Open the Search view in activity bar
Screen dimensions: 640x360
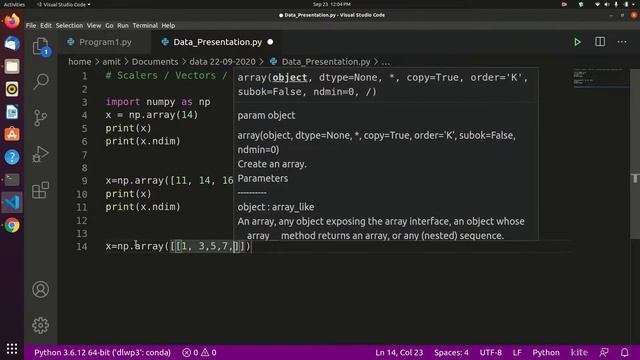[x=40, y=82]
